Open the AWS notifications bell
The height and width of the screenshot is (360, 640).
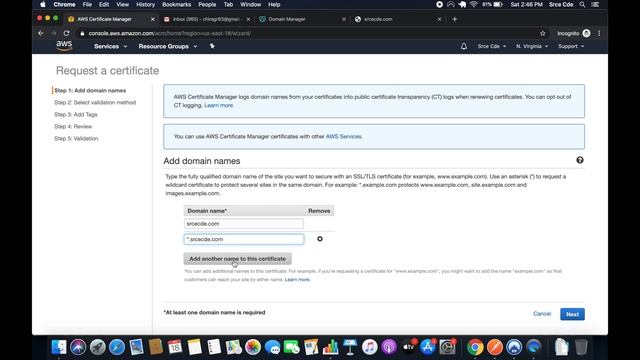(x=464, y=46)
